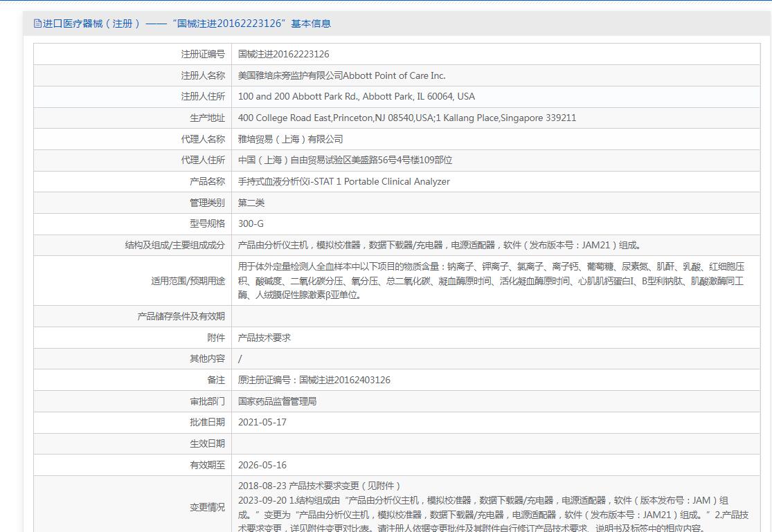The width and height of the screenshot is (772, 532).
Task: Click the document icon beside the page title
Action: [x=37, y=24]
